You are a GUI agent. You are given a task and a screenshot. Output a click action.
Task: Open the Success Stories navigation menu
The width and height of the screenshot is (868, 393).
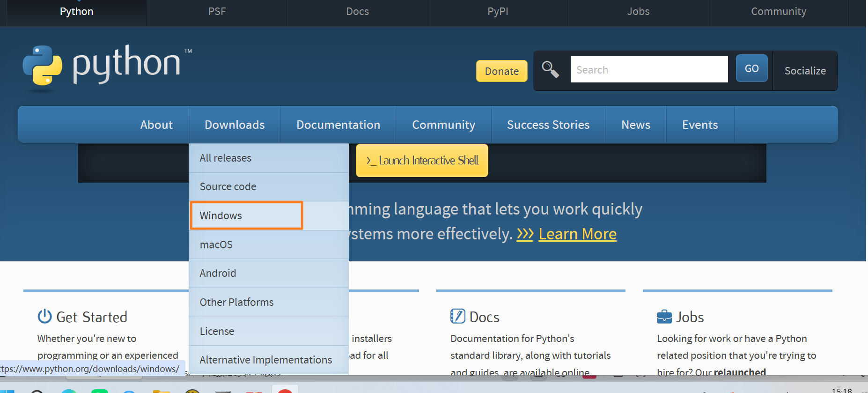(x=548, y=125)
